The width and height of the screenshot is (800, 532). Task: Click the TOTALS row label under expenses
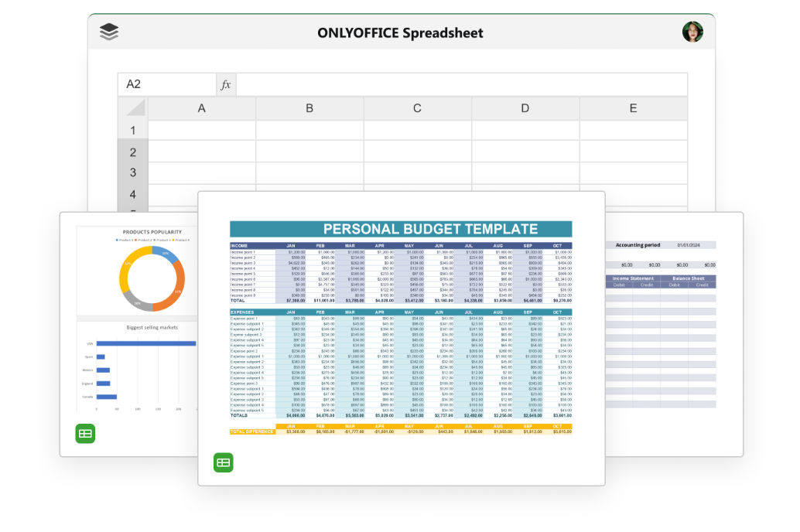(239, 416)
